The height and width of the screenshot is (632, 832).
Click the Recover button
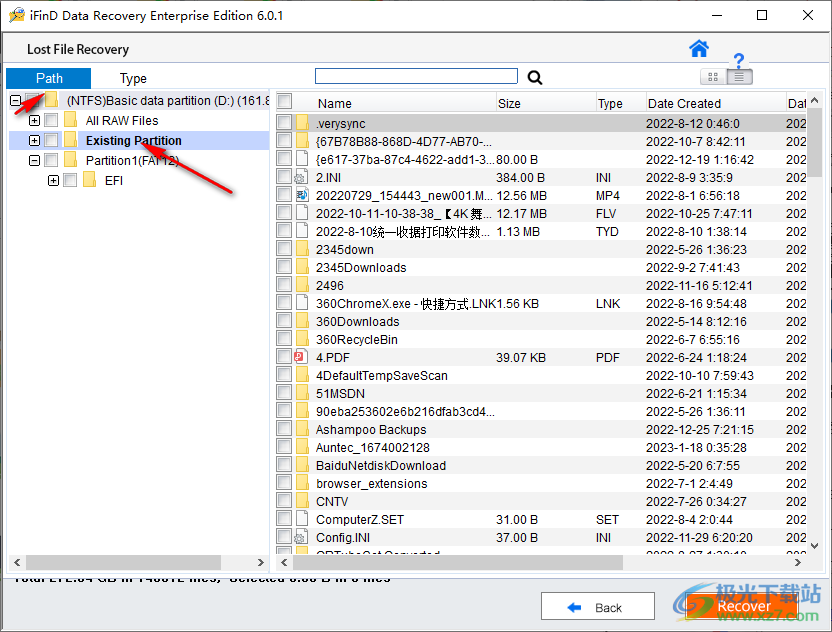click(x=744, y=606)
